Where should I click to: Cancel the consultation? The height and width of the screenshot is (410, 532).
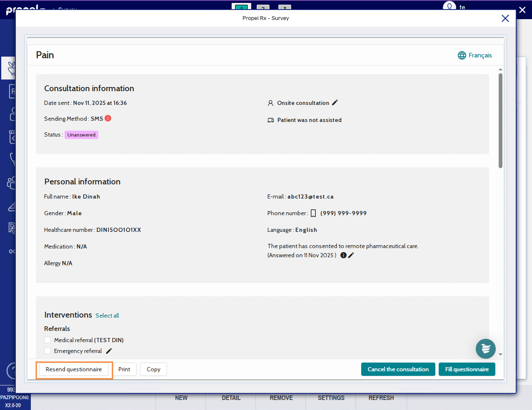pos(398,369)
